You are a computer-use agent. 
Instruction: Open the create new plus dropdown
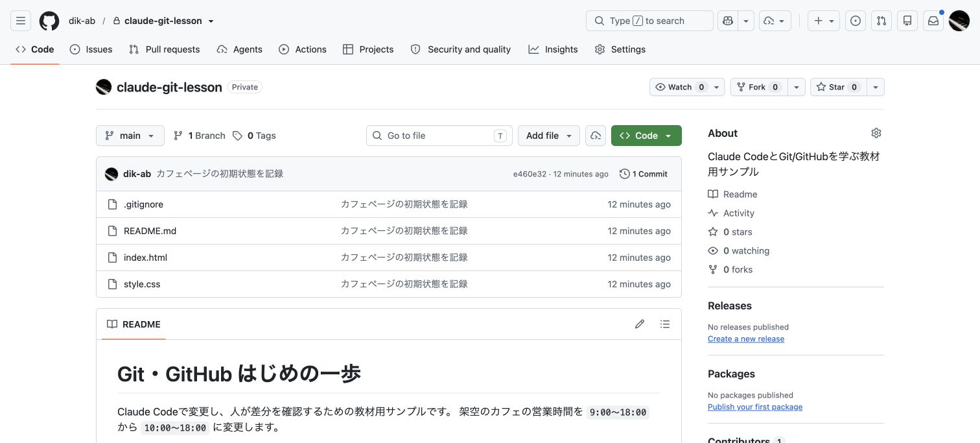tap(824, 21)
